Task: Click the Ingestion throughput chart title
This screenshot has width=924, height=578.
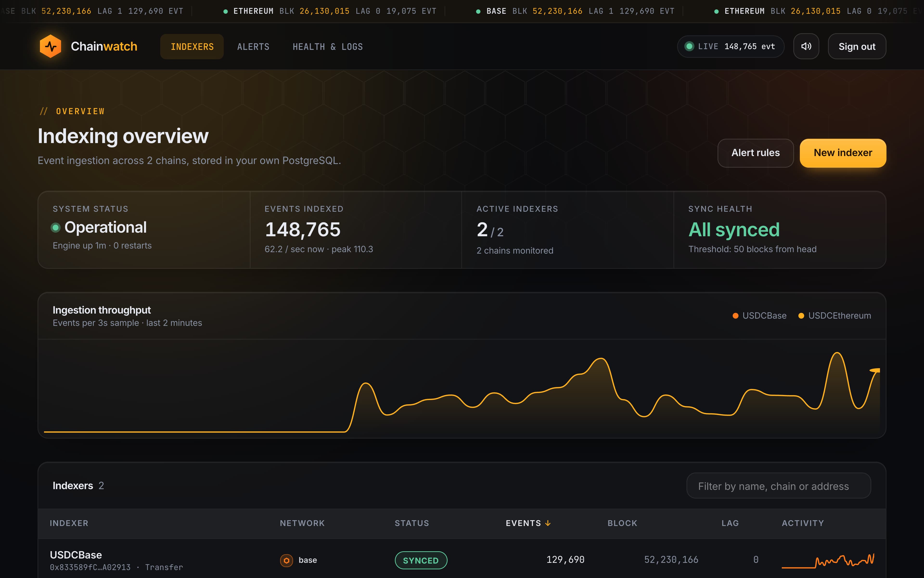Action: coord(102,310)
